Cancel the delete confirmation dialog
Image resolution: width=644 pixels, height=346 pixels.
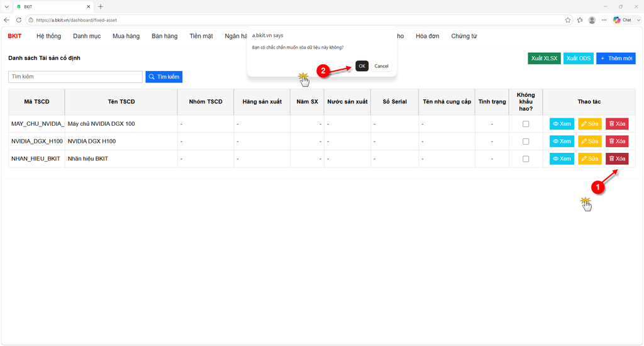[x=381, y=66]
